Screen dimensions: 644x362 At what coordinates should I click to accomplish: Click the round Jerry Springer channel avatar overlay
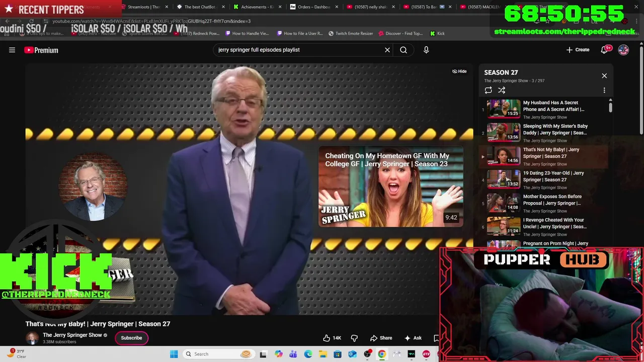(x=93, y=186)
